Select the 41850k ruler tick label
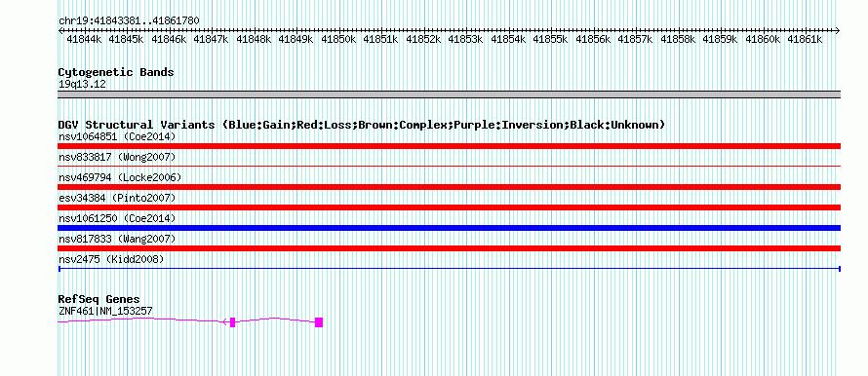 point(338,39)
